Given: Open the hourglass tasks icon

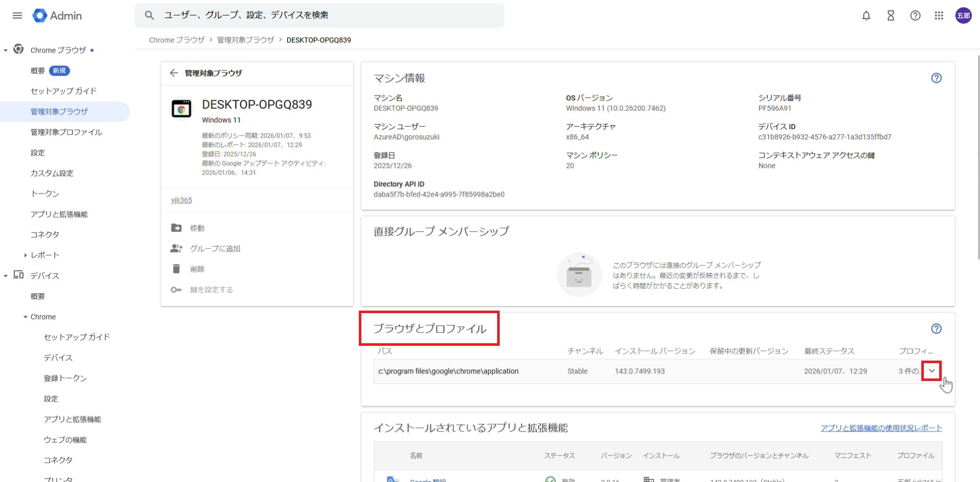Looking at the screenshot, I should [x=891, y=16].
